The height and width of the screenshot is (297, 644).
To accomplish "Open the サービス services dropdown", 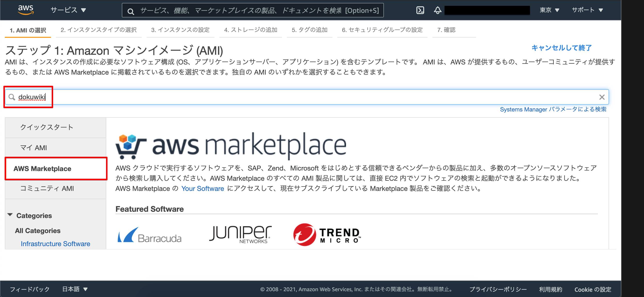I will [x=68, y=10].
